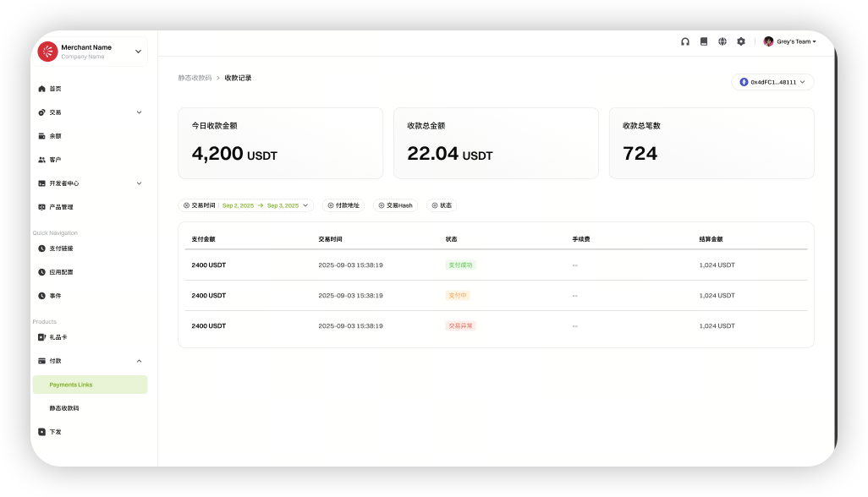868x497 pixels.
Task: Click the home icon beside 首页
Action: [x=41, y=89]
